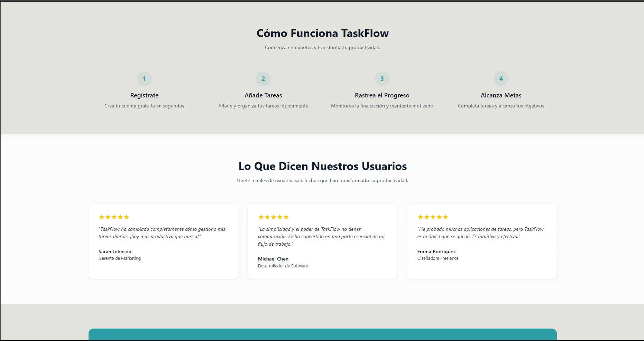Click the 'Gerente de Marketing' job title
The width and height of the screenshot is (644, 341).
pyautogui.click(x=120, y=258)
